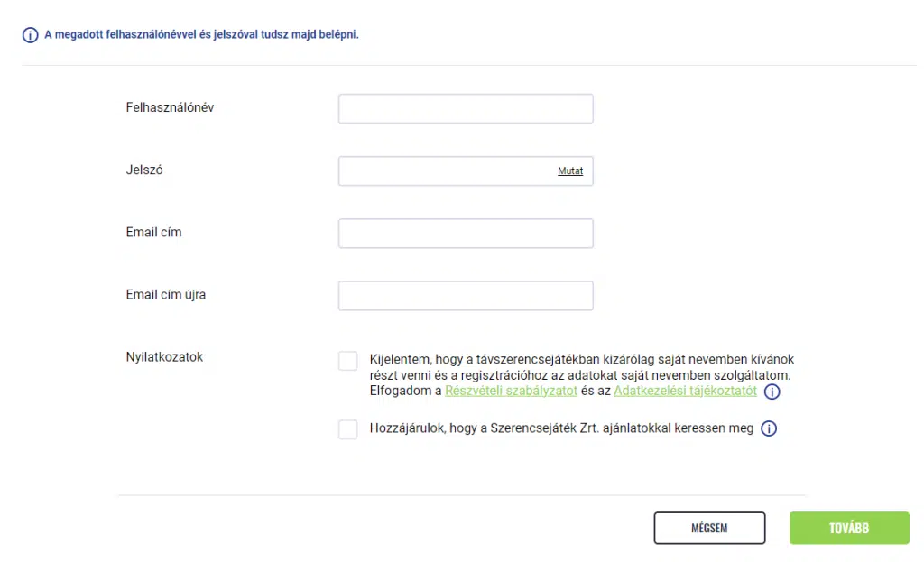This screenshot has width=924, height=562.
Task: Open the Részvételi szabályzatot link
Action: pyautogui.click(x=511, y=392)
